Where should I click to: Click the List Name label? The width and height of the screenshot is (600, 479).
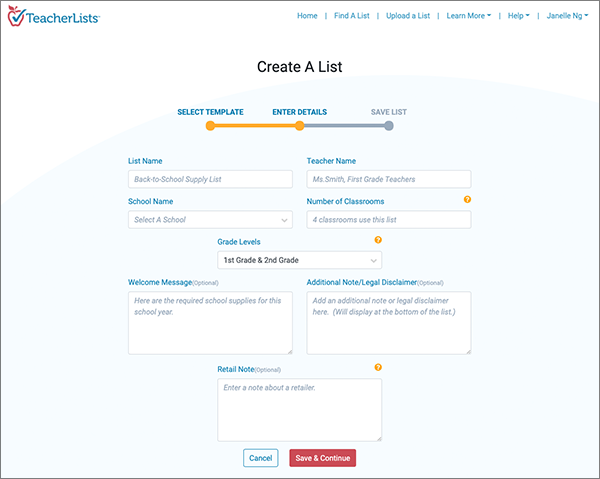point(145,161)
